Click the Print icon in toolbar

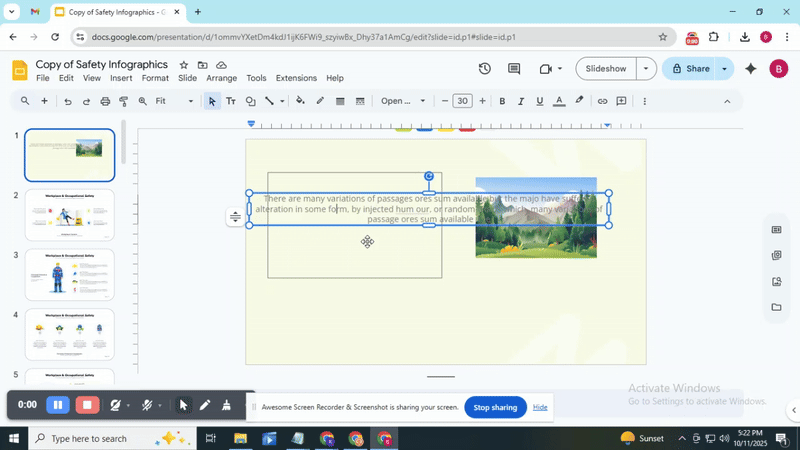click(x=105, y=101)
